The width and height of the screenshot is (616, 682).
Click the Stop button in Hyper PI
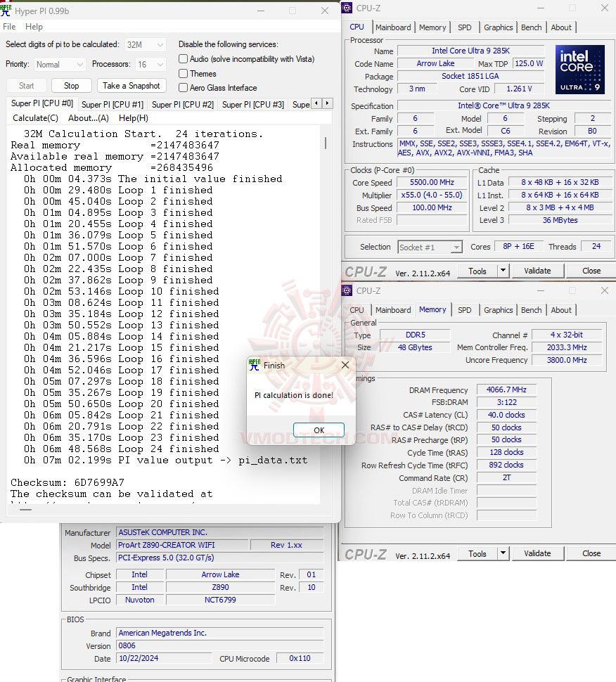(x=71, y=86)
